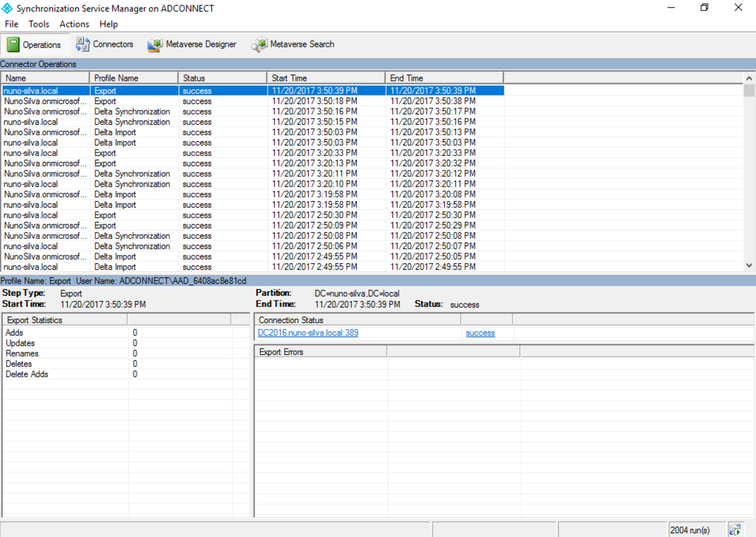The image size is (756, 537).
Task: Select nuno-silva.local Delta Import at 3:19:58 PM
Action: point(253,205)
